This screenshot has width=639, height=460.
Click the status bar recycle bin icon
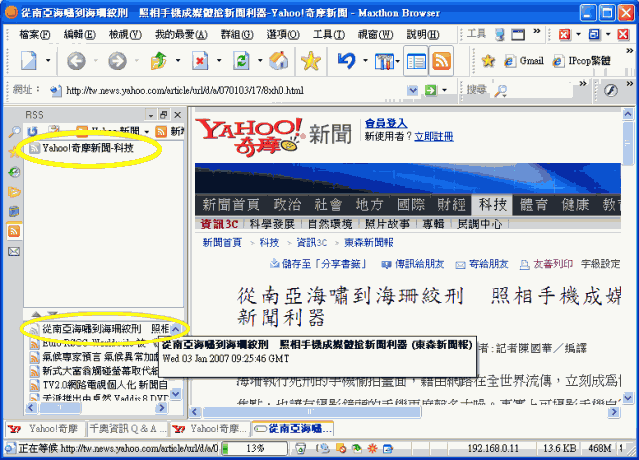tap(300, 449)
